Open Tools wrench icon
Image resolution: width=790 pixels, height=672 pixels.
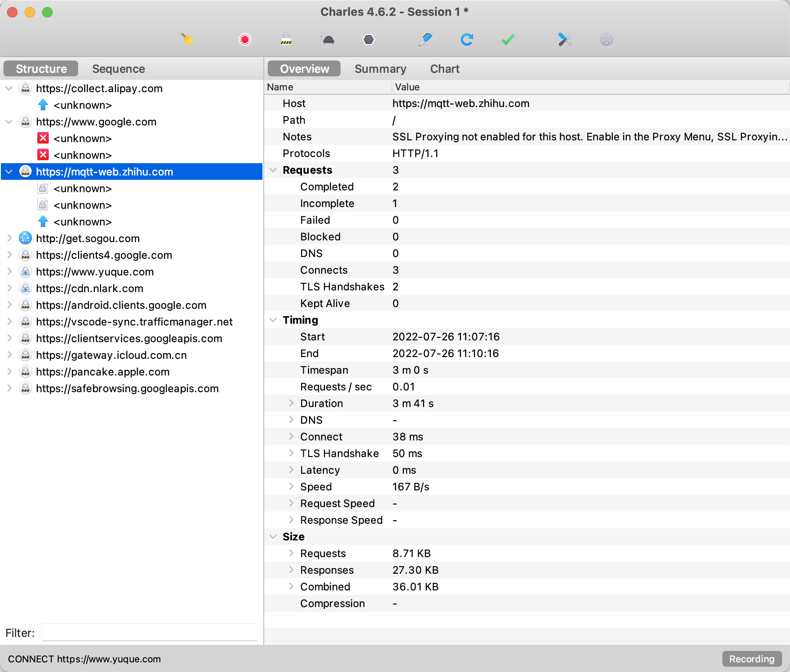pos(565,39)
